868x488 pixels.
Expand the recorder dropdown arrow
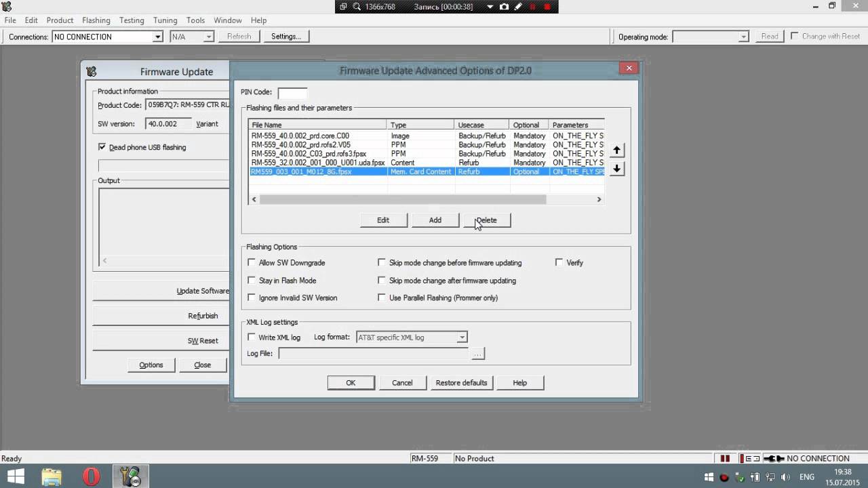(x=490, y=7)
